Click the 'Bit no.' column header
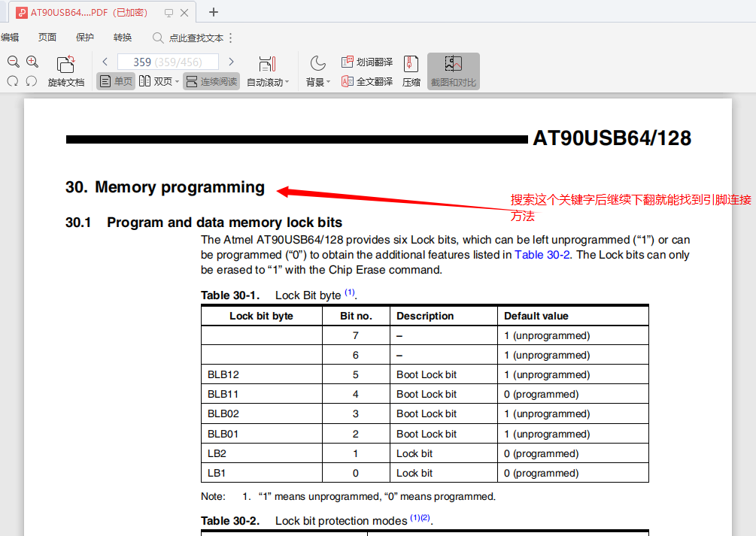The height and width of the screenshot is (536, 756). pos(356,316)
